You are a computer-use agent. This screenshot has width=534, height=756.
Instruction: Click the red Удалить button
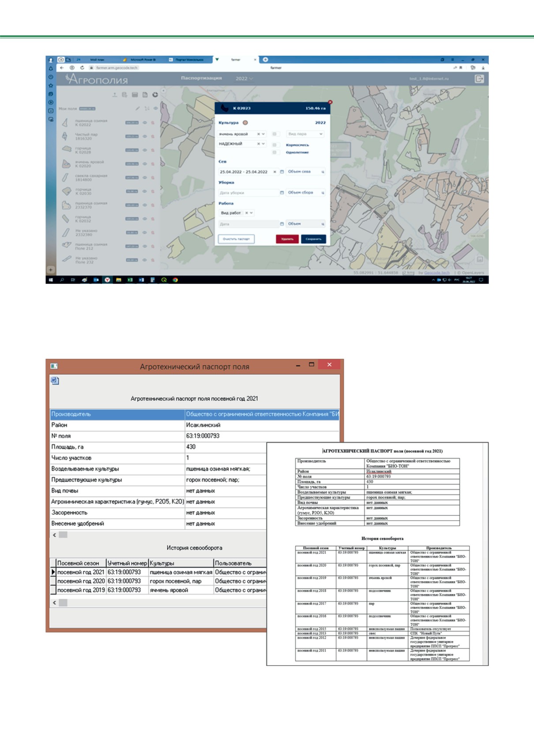pos(287,239)
